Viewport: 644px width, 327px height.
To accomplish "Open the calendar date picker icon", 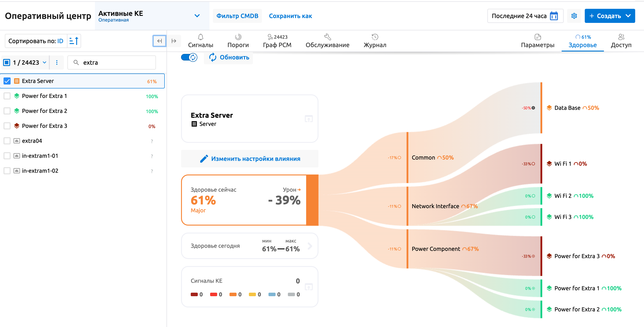I will coord(554,16).
